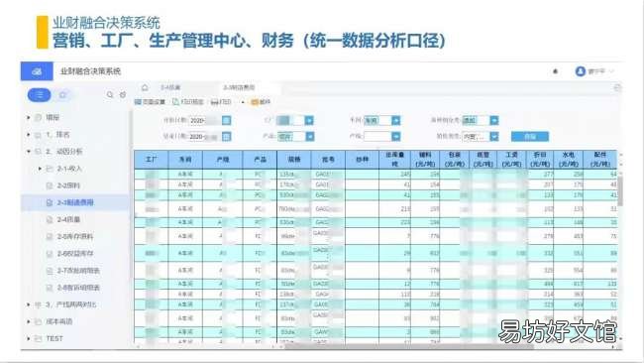Open the user account dropdown chevron

pyautogui.click(x=611, y=71)
